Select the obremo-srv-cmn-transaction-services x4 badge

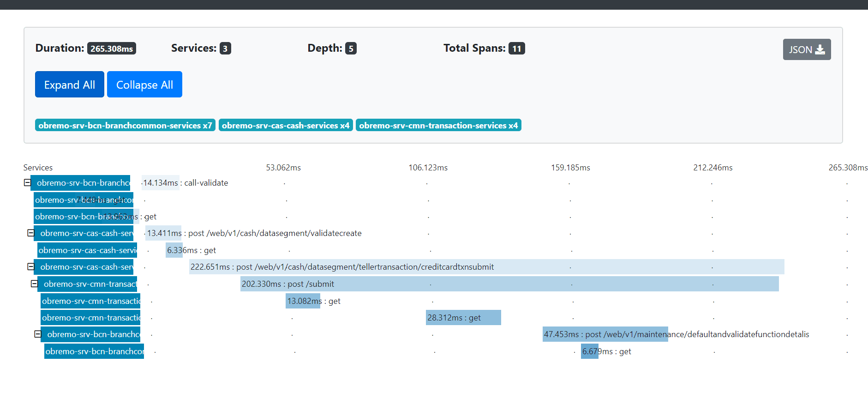[x=438, y=125]
